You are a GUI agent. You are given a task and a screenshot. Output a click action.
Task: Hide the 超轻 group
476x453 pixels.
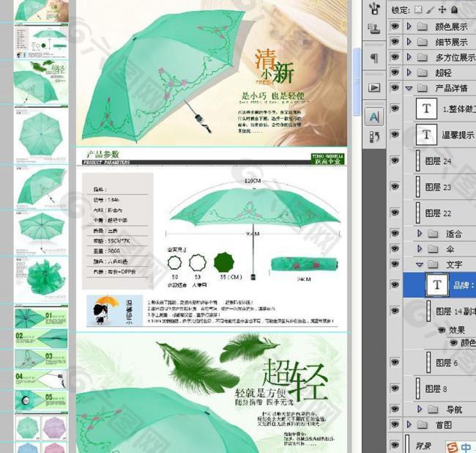coord(395,72)
